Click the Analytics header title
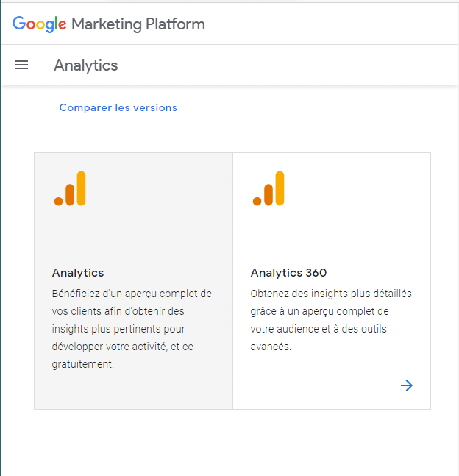 point(86,65)
